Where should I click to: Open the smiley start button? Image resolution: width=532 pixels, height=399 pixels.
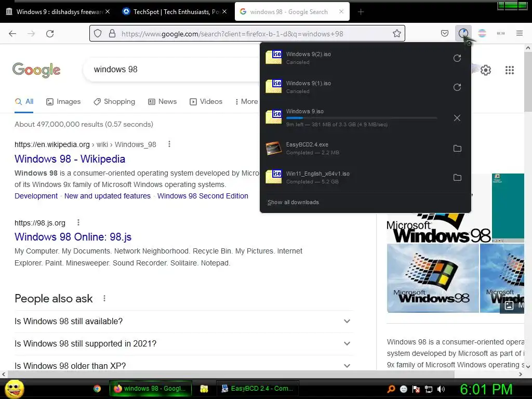pos(14,389)
